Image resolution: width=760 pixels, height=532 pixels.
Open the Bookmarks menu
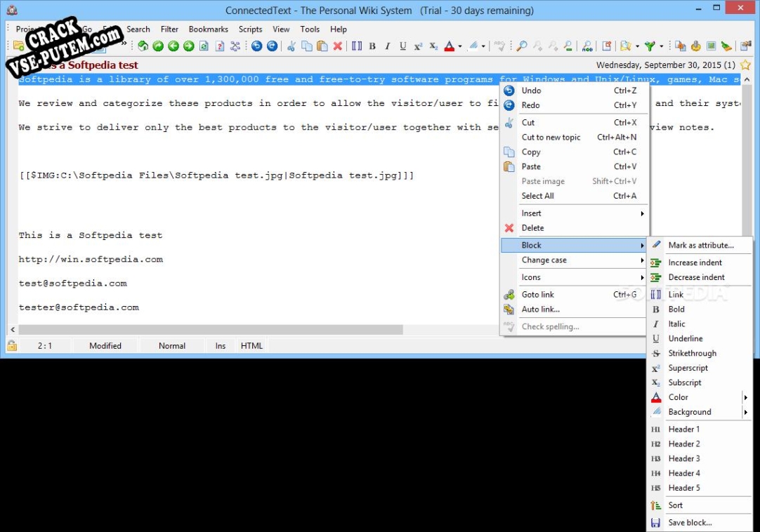[x=208, y=29]
